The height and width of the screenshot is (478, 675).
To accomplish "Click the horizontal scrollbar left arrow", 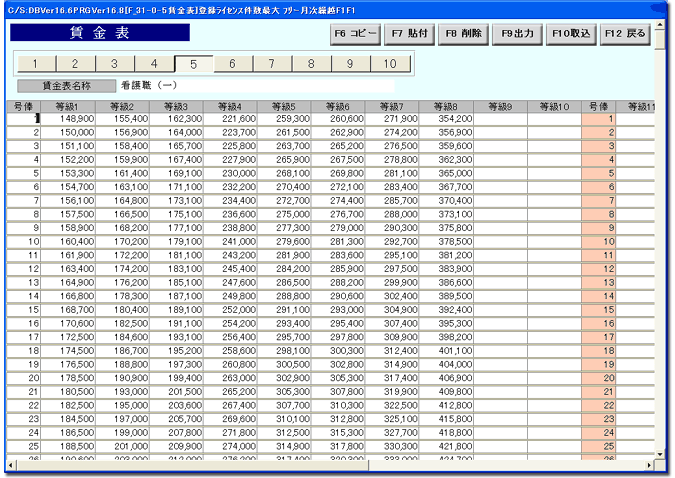I will [x=11, y=465].
